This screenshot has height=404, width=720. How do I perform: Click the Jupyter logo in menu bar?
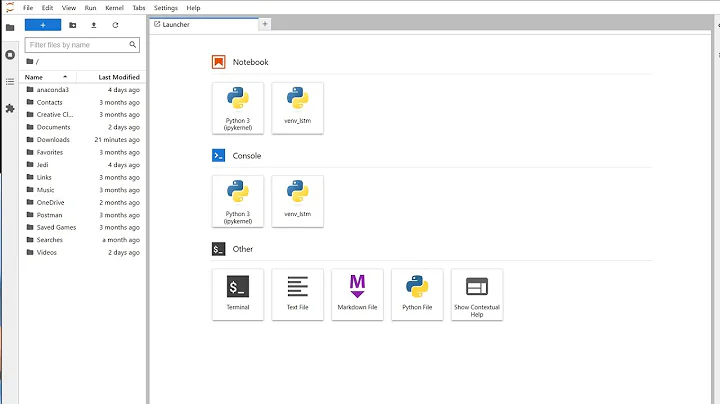(10, 7)
